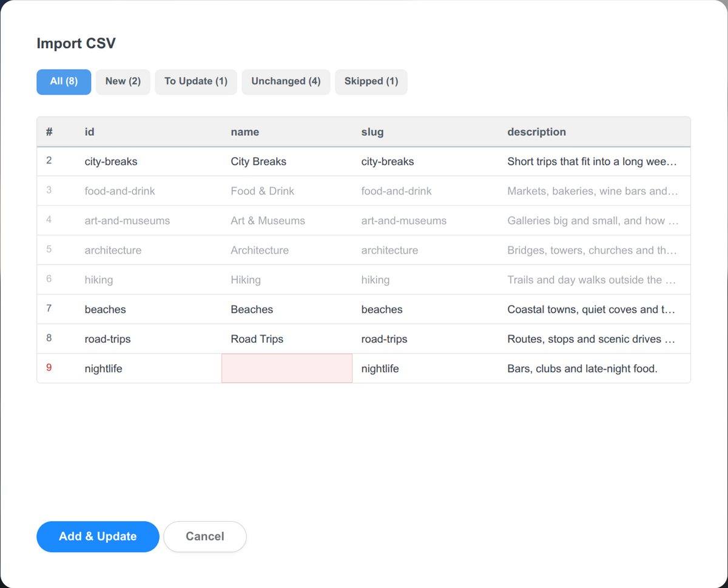
Task: Select the food-and-drink id cell
Action: pyautogui.click(x=149, y=191)
